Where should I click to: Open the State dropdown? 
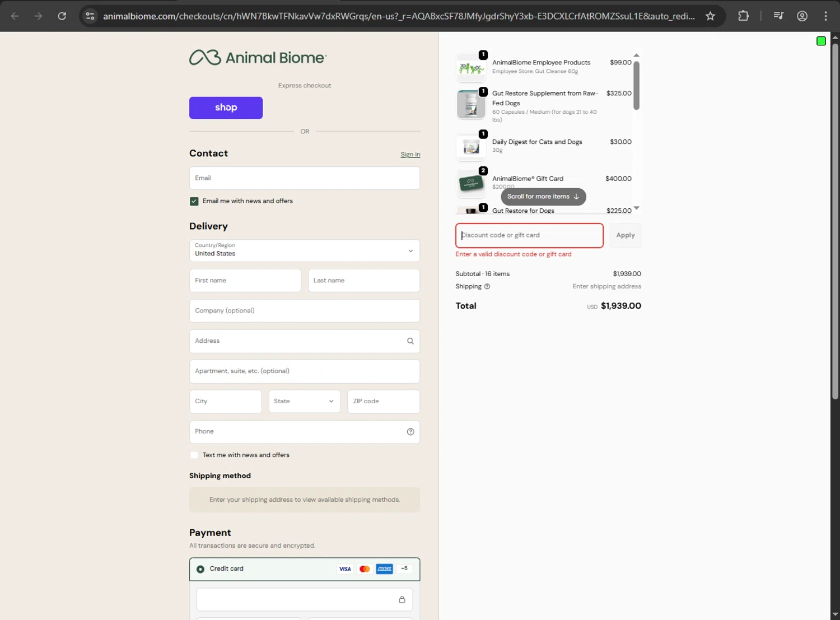(x=305, y=402)
